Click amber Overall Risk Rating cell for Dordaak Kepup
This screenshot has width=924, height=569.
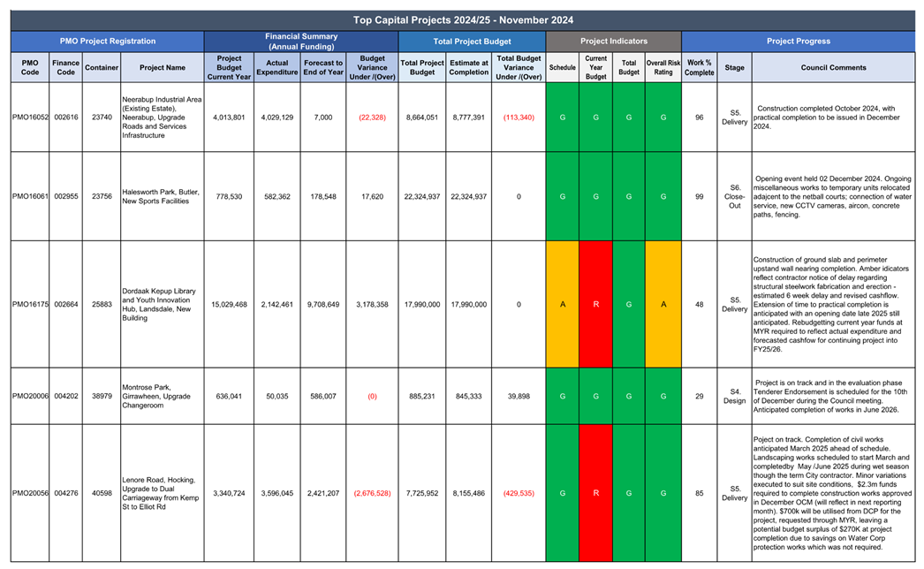[x=663, y=304]
